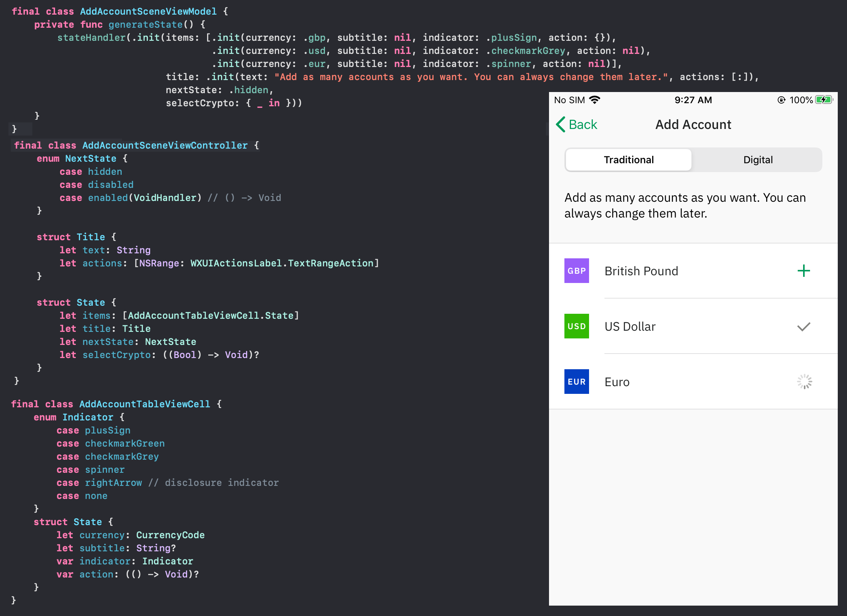Select the British Pound row
The image size is (847, 616).
(x=641, y=271)
